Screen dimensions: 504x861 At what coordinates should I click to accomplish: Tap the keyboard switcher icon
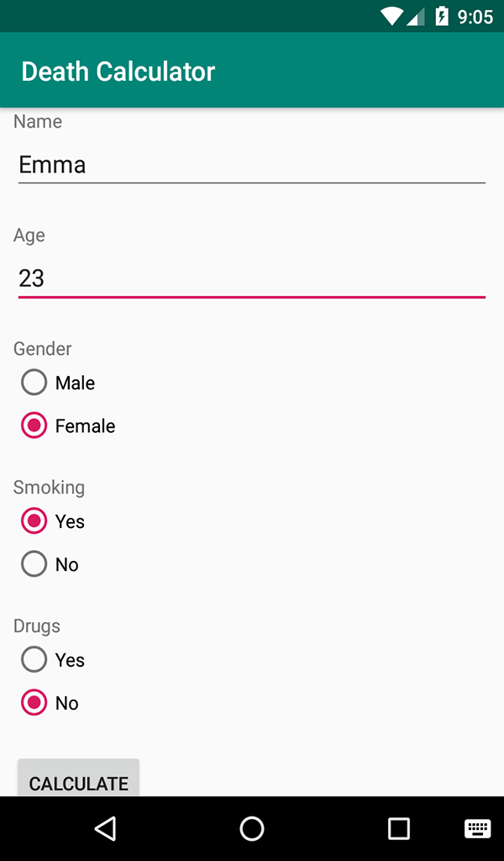(x=477, y=829)
